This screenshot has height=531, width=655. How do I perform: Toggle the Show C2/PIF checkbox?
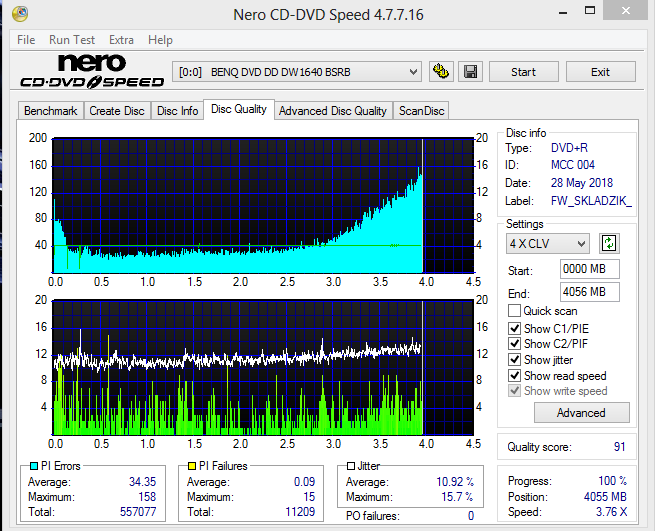pos(514,343)
